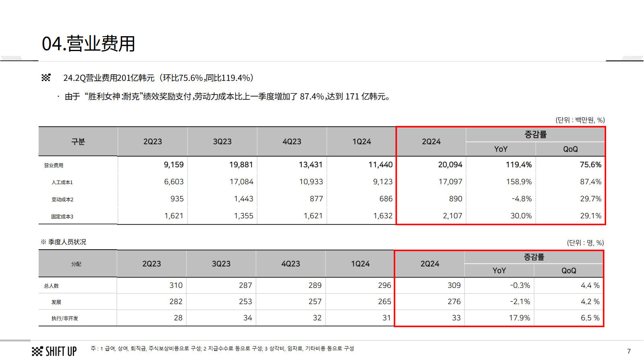
Task: Click the -0.3% cell
Action: (x=520, y=285)
